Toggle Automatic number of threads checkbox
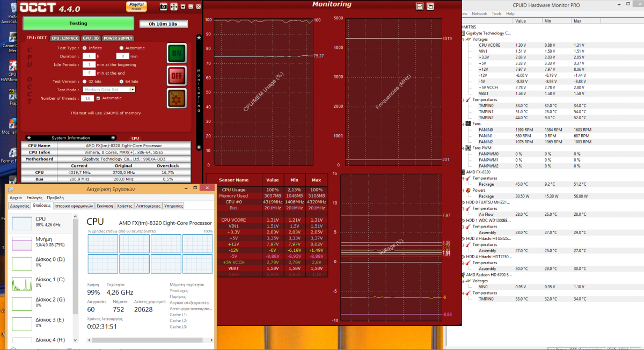 pyautogui.click(x=98, y=98)
